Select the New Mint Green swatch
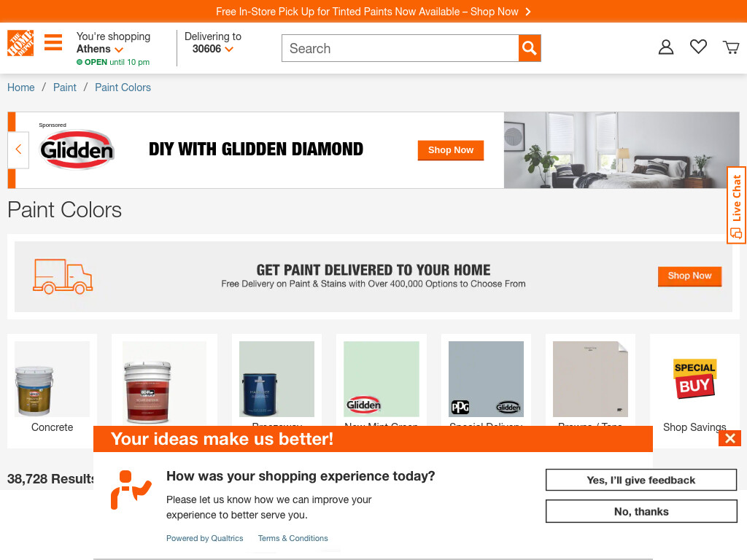The height and width of the screenshot is (560, 747). coord(381,380)
